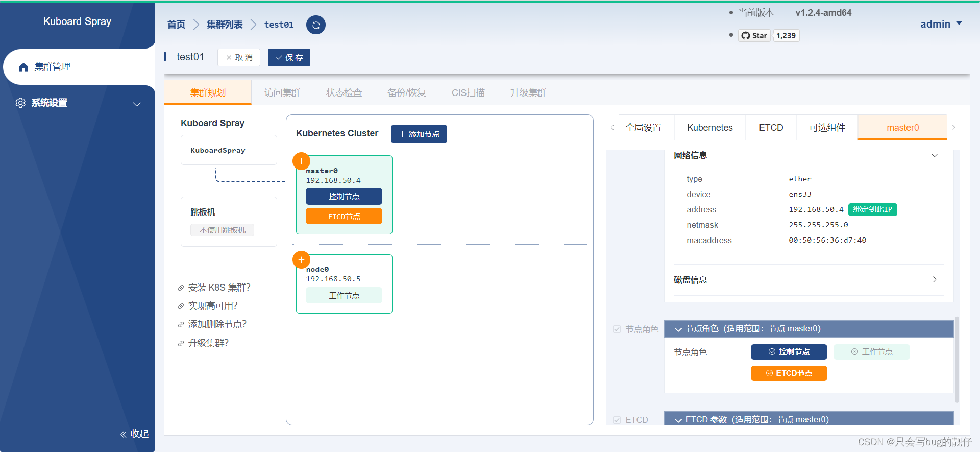980x452 pixels.
Task: Switch to the 集群规划 tab
Action: pyautogui.click(x=208, y=93)
